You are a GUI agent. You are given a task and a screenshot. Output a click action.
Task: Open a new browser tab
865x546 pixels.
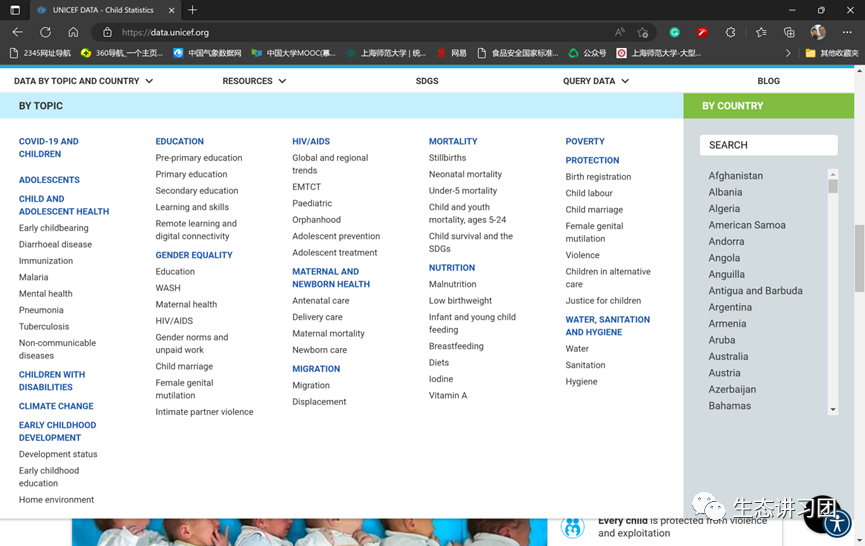192,10
